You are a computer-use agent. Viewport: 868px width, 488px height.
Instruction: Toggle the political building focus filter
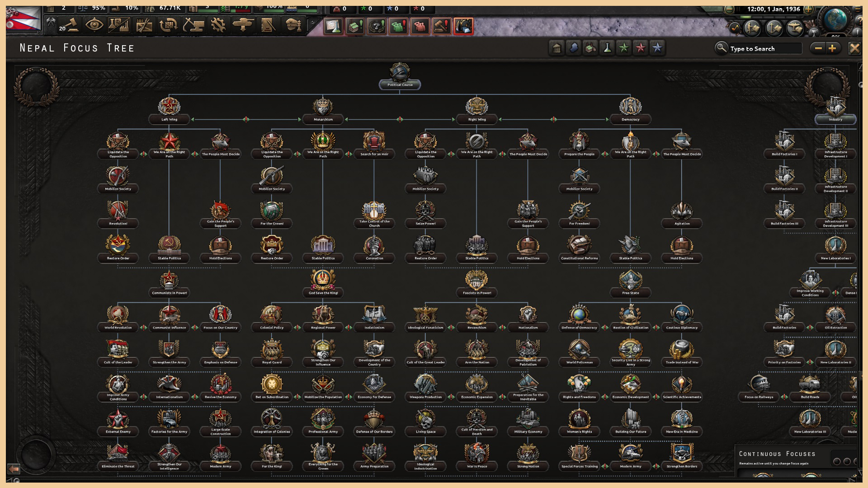(x=557, y=48)
